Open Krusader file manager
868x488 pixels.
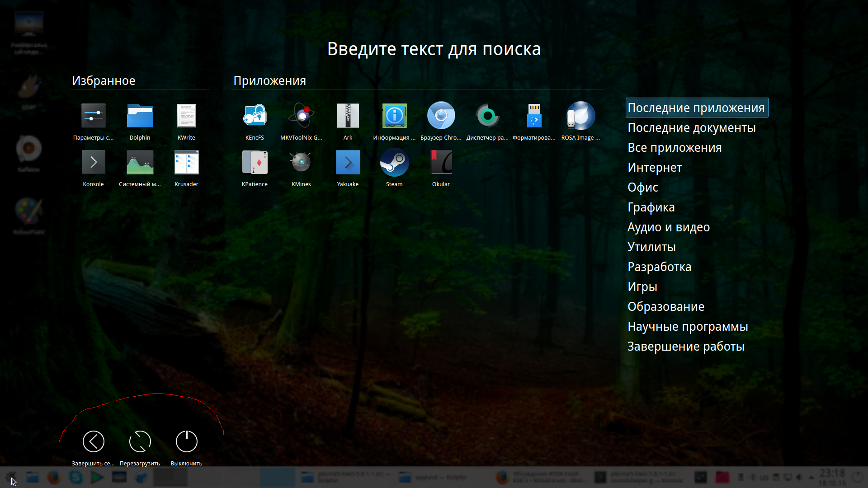[186, 164]
